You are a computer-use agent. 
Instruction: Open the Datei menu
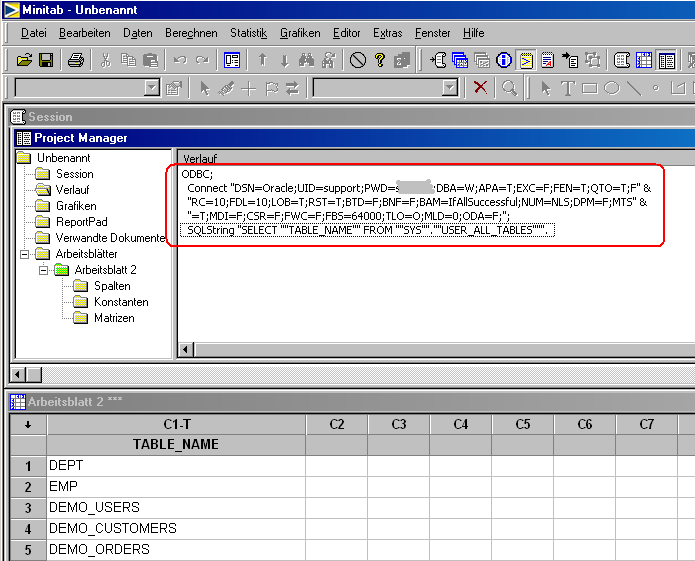point(34,33)
